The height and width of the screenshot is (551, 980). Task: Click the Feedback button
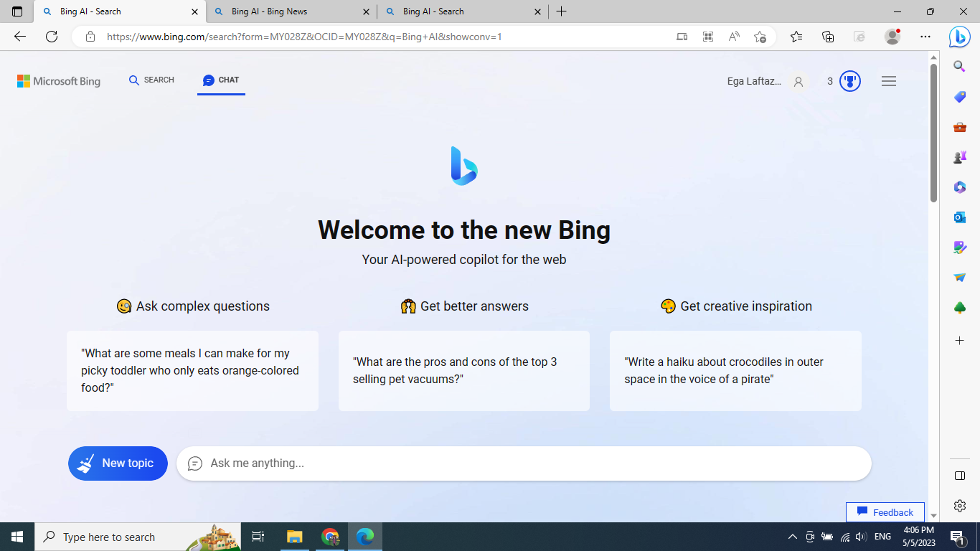[885, 512]
